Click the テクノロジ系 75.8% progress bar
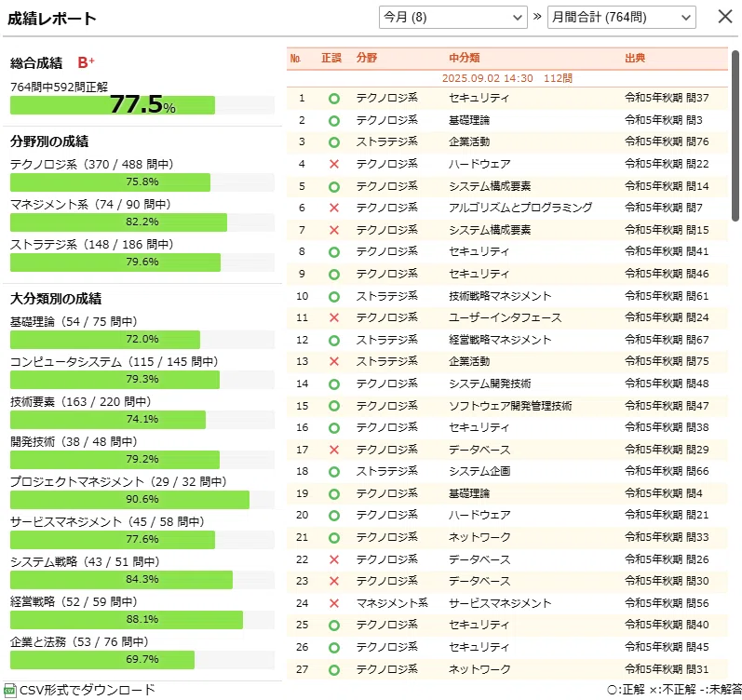Viewport: 742px width, 700px height. pos(142,182)
